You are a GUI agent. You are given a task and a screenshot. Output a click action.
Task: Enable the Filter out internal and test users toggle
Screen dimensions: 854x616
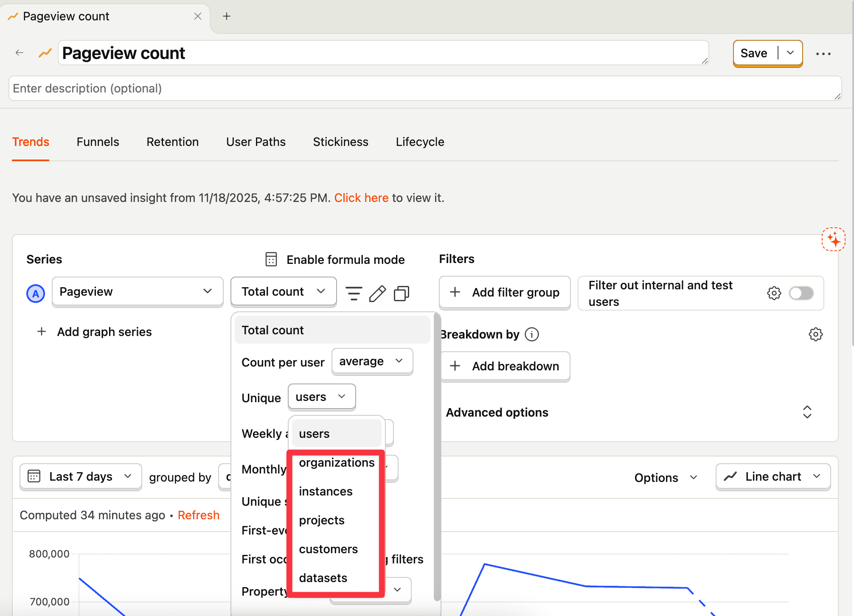point(801,293)
